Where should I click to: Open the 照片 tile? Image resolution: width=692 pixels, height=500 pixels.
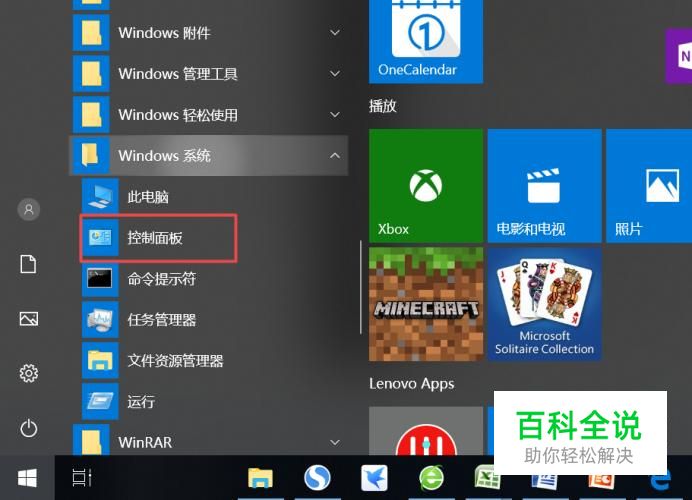[x=649, y=186]
